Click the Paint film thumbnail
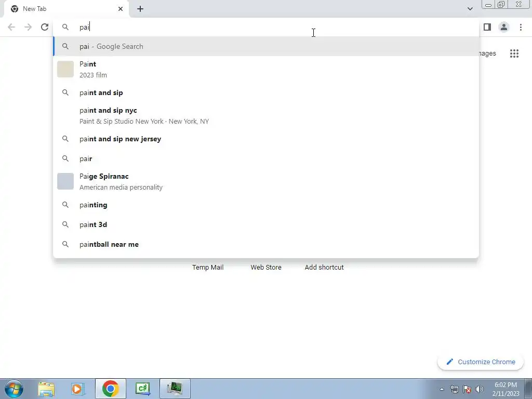Screen dimensions: 532x399 pyautogui.click(x=65, y=69)
